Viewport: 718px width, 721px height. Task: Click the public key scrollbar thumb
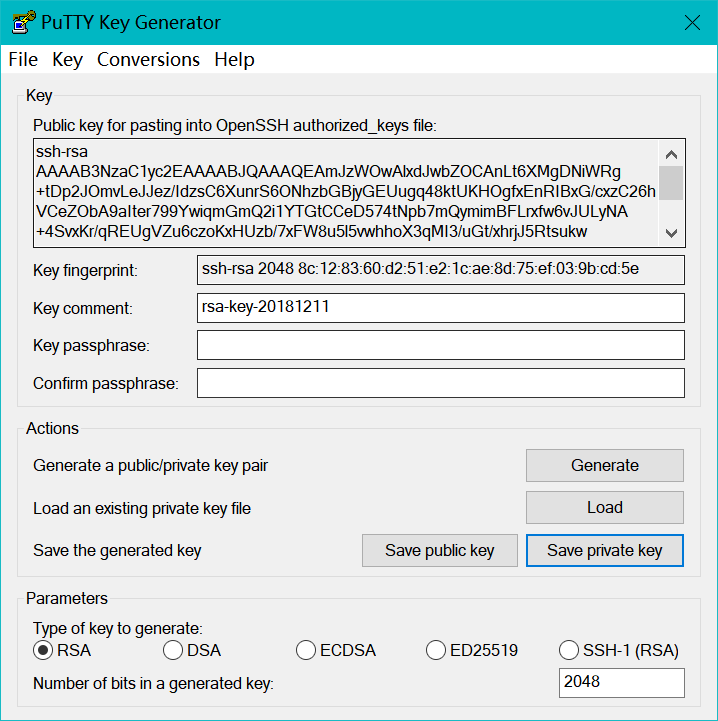pos(671,183)
